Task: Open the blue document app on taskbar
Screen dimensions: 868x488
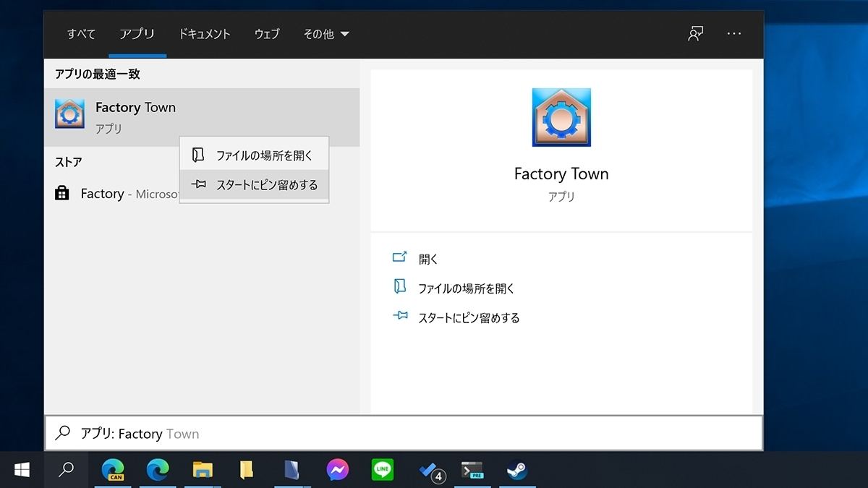Action: tap(292, 470)
